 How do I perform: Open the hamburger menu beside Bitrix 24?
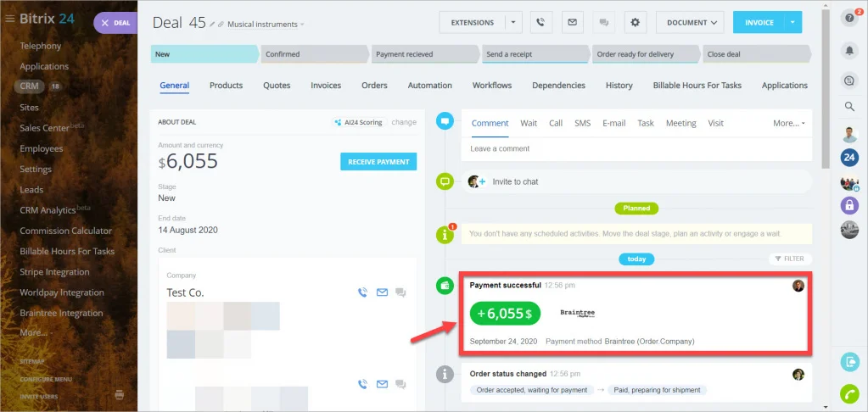point(9,19)
